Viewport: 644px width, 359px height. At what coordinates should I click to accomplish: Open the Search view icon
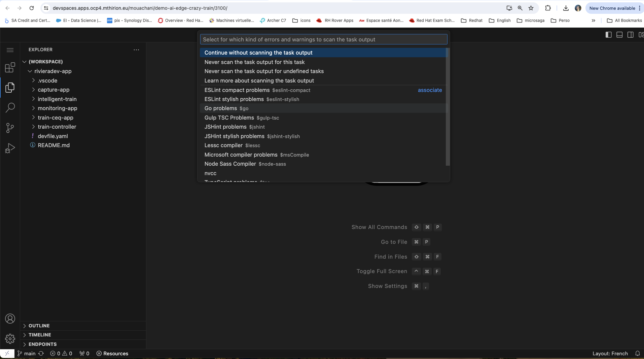point(10,108)
